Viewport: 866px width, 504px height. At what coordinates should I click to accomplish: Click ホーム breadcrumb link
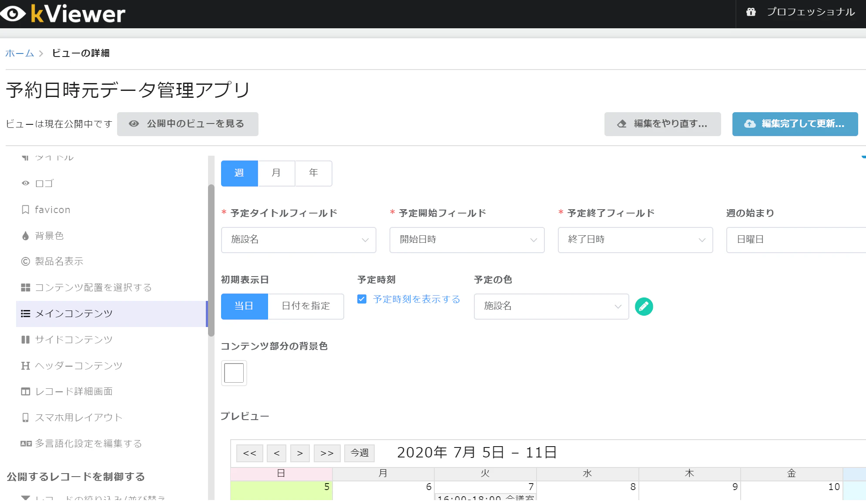pyautogui.click(x=20, y=53)
